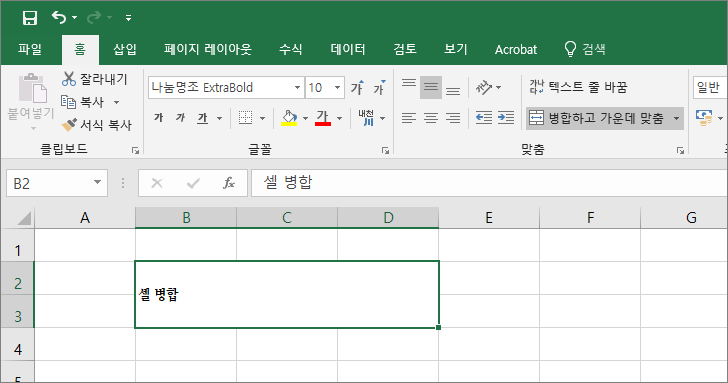
Task: Switch to the Acrobat ribbon tab
Action: click(516, 49)
